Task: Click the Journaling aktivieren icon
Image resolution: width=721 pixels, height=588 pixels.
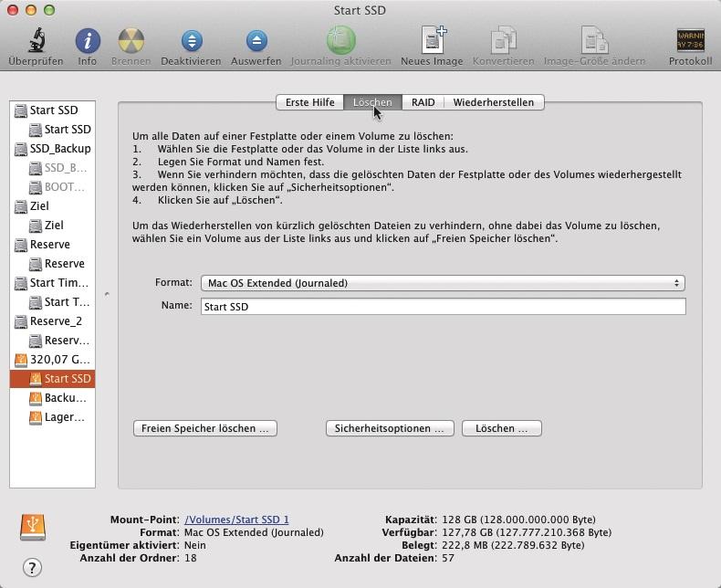Action: tap(340, 40)
